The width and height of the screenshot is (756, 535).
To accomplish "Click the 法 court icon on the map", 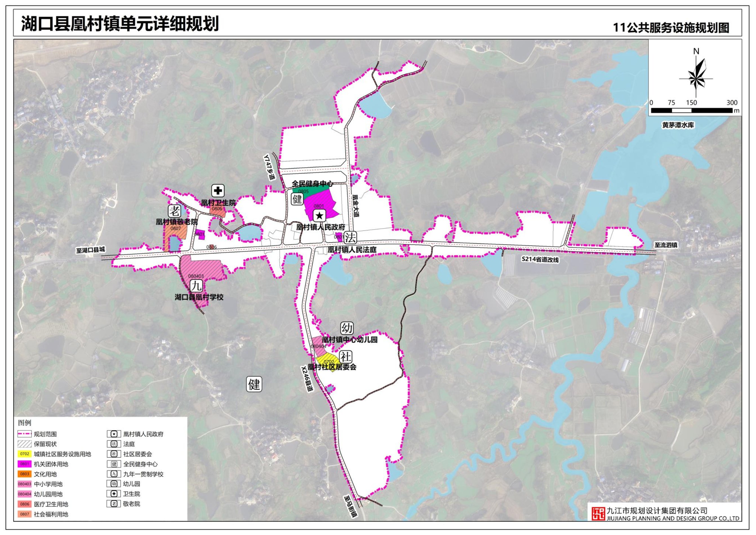I will click(350, 237).
